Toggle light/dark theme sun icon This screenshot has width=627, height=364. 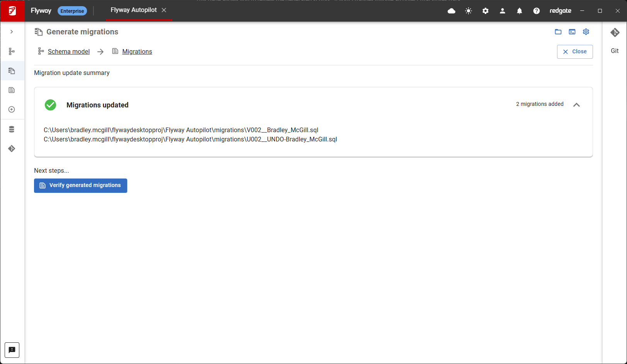469,11
